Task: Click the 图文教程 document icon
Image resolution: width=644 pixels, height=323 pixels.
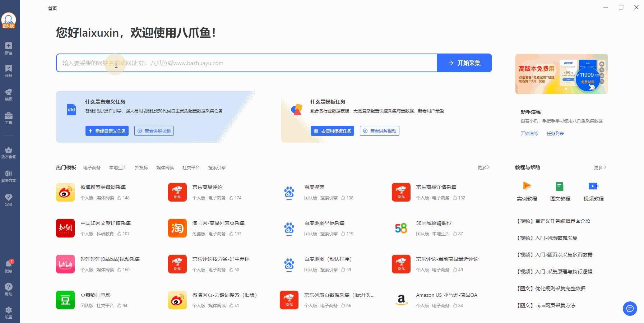Action: (560, 186)
